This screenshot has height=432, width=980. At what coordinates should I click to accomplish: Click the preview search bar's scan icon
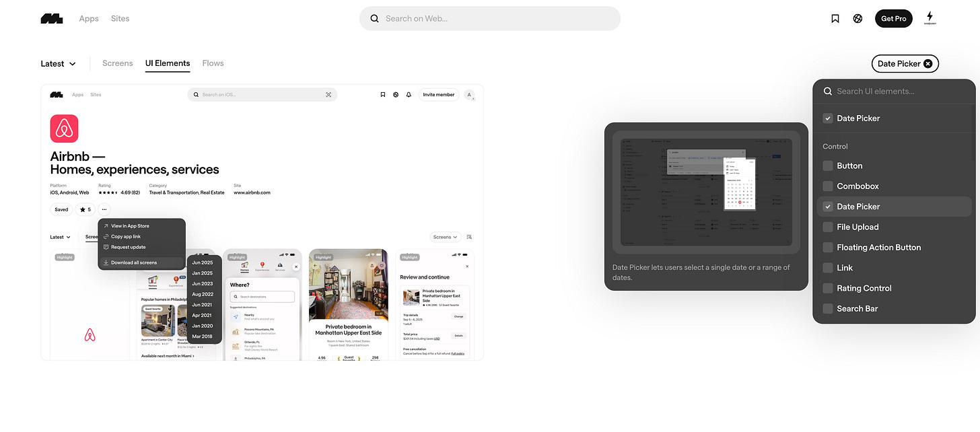click(328, 95)
